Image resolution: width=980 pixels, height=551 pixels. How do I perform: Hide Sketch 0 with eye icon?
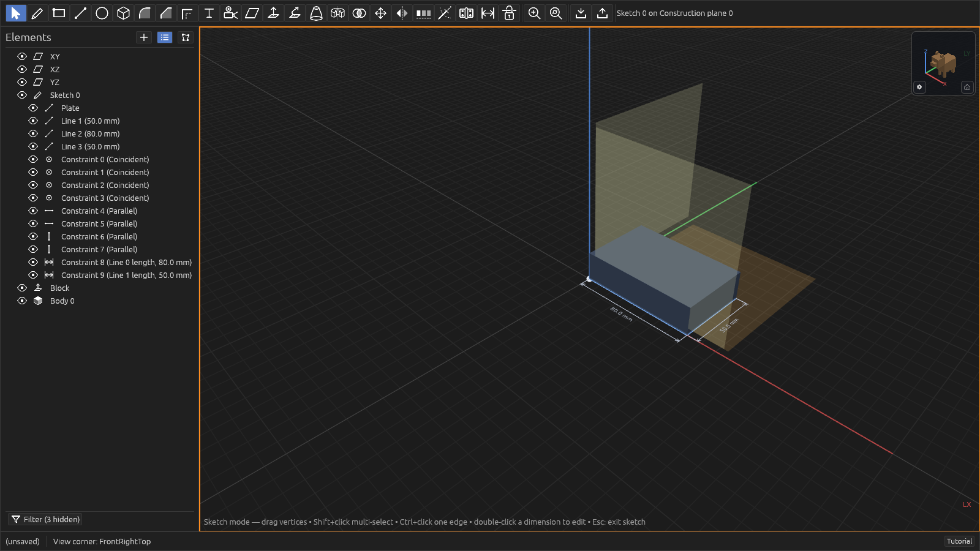[22, 95]
